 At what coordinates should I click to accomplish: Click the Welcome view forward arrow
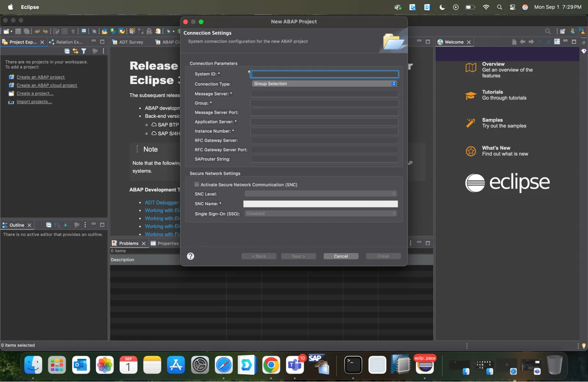pos(531,42)
